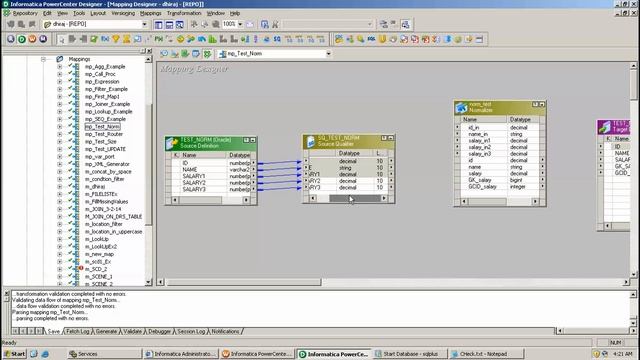Switch to Source Analyzer tool icon
Screen dimensions: 640x360
(x=164, y=53)
